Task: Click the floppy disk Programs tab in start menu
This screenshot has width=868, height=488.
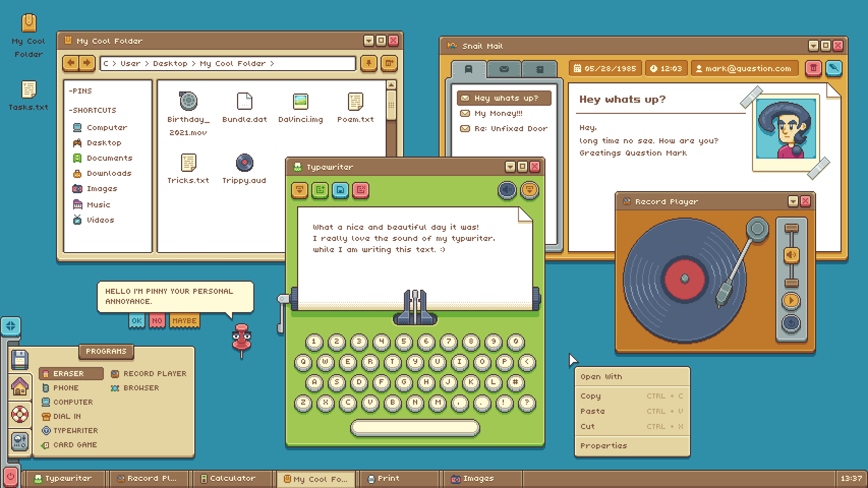Action: (20, 359)
